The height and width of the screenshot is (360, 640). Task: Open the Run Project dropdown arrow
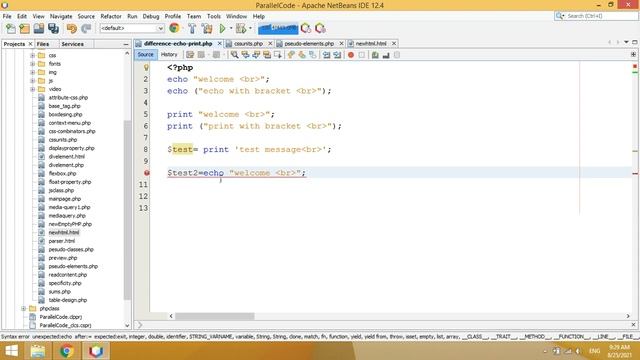click(x=231, y=28)
